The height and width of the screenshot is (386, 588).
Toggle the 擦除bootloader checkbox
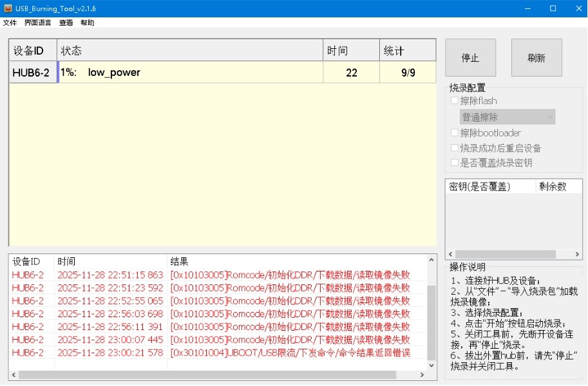[455, 133]
